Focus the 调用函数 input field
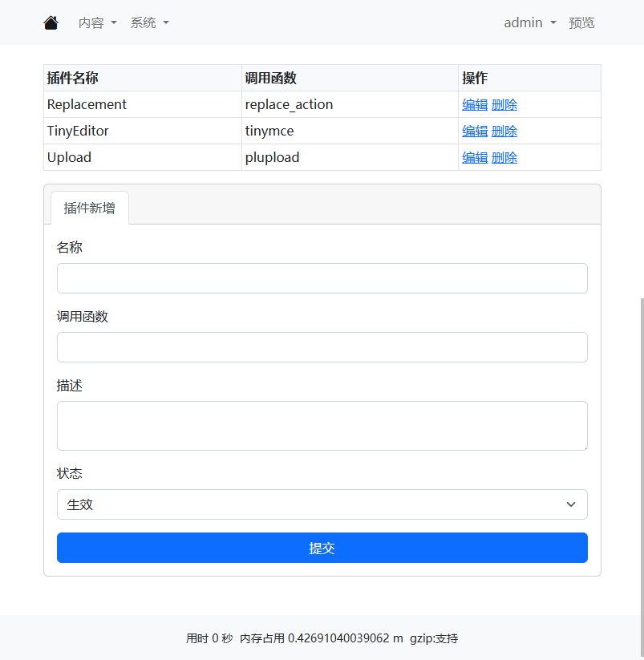The height and width of the screenshot is (660, 644). (322, 347)
